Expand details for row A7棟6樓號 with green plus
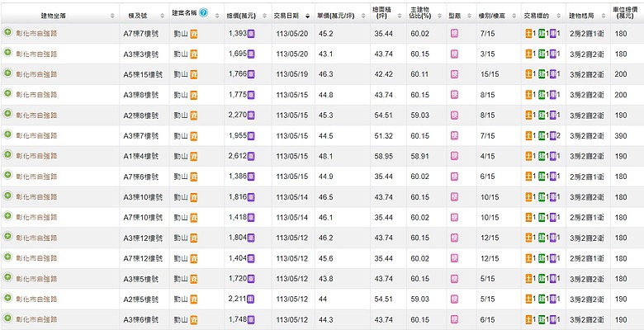The height and width of the screenshot is (330, 644). 7,175
